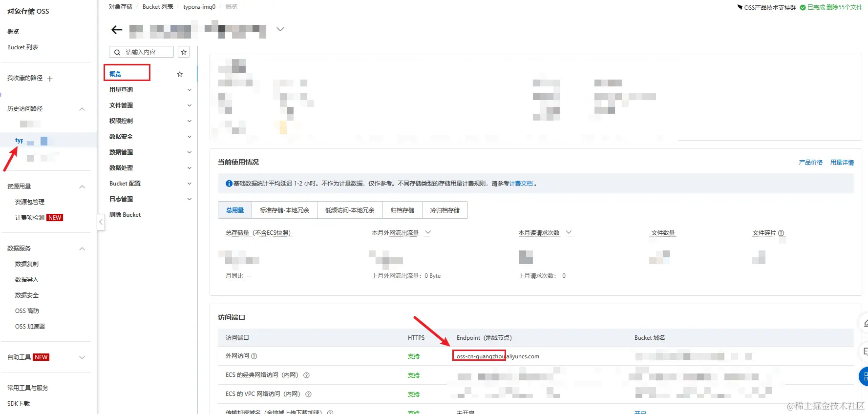Open the bucket name switcher dropdown
868x414 pixels.
pos(280,29)
